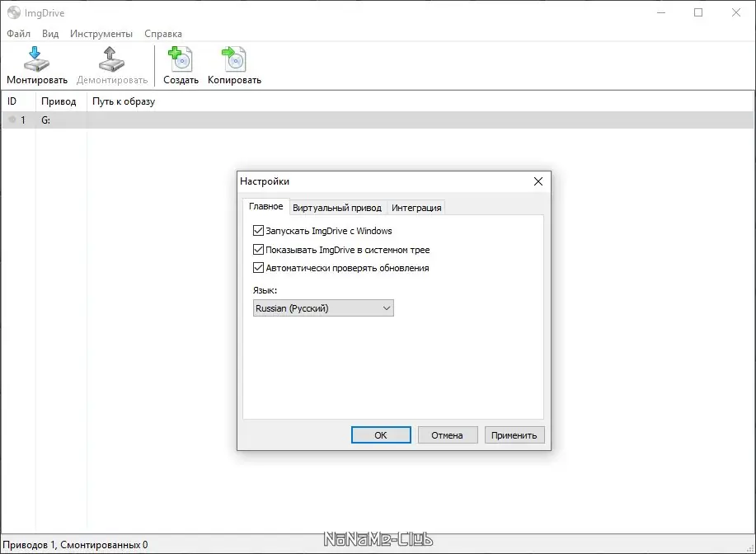
Task: Click the Копировать disc icon
Action: (x=234, y=59)
